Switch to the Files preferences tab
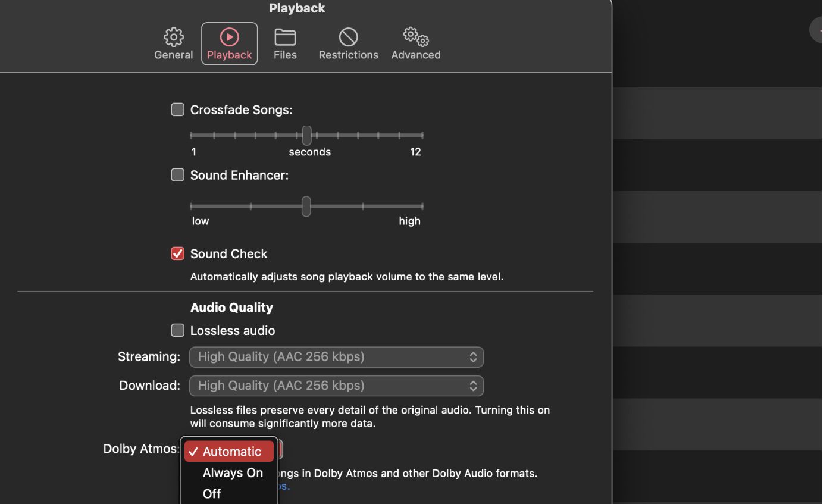 [x=285, y=44]
